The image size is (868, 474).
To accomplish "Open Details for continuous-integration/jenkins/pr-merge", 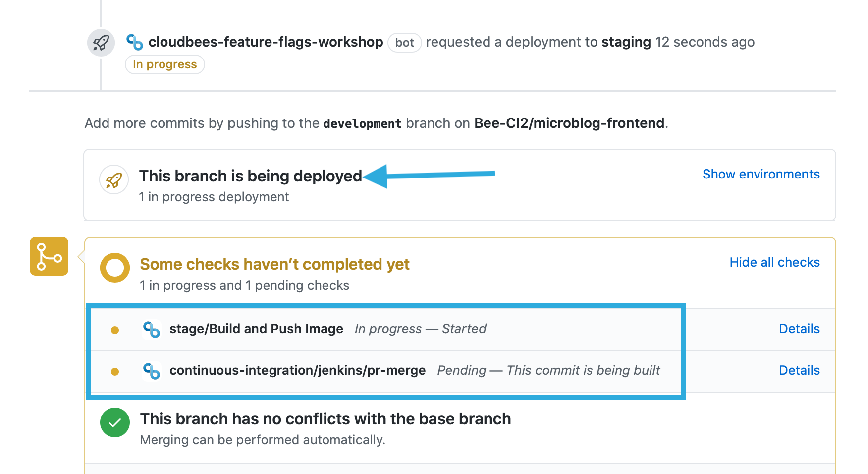I will point(799,370).
